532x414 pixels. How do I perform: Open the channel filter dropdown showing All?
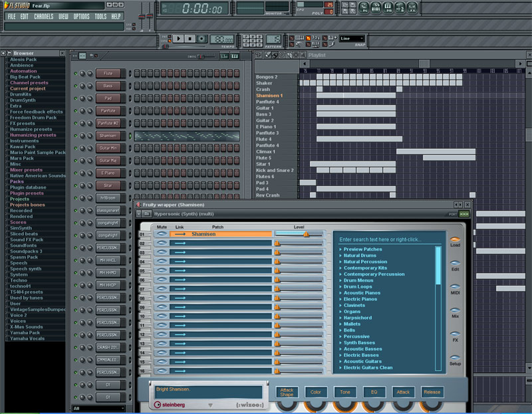(98, 408)
